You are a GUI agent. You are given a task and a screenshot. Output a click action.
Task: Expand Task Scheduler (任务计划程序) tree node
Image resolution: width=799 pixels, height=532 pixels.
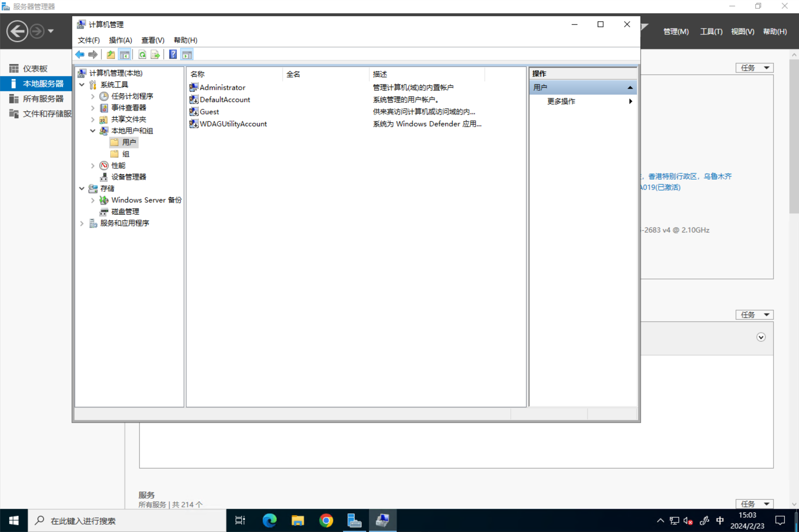tap(93, 96)
